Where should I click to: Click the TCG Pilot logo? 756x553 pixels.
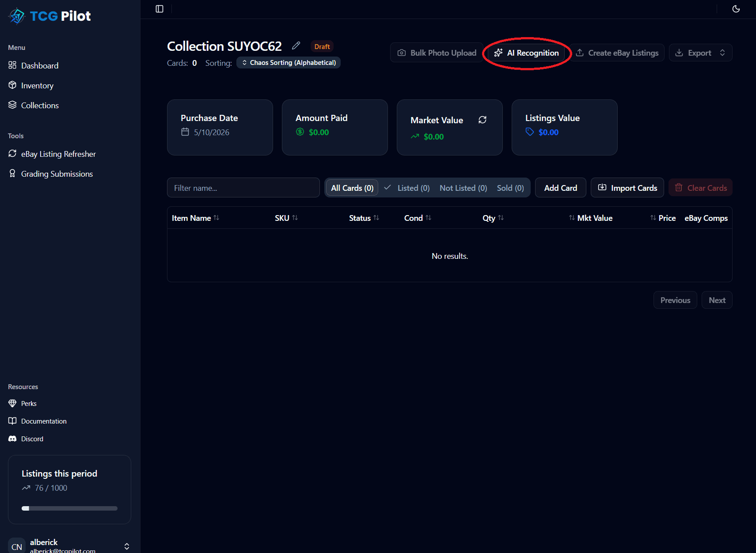click(x=49, y=16)
